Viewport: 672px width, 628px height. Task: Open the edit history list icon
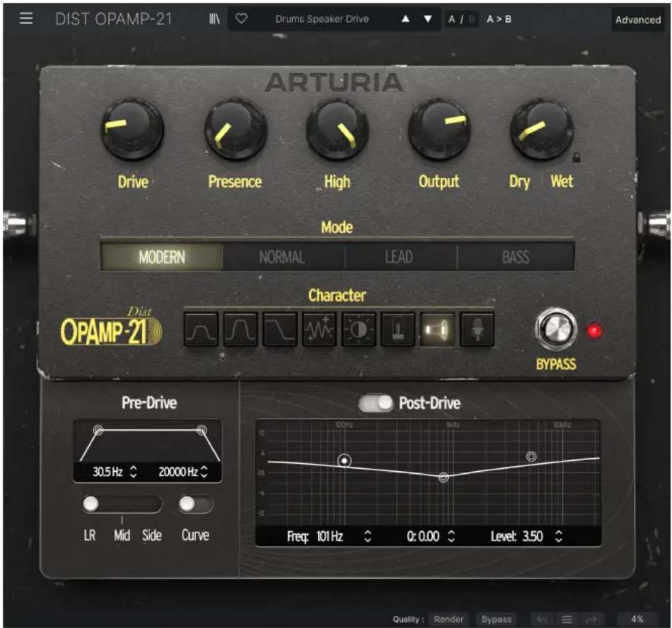[567, 619]
